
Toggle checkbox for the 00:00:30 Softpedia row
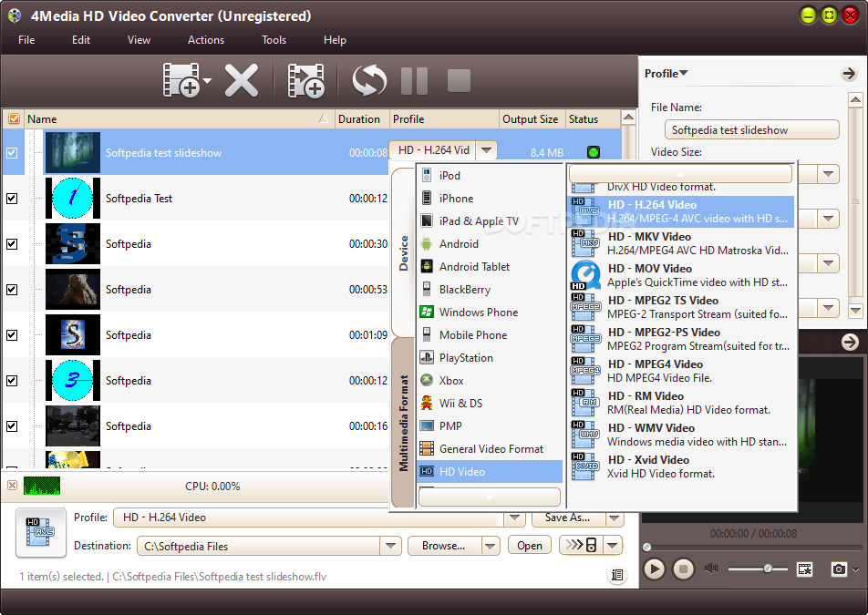point(12,244)
